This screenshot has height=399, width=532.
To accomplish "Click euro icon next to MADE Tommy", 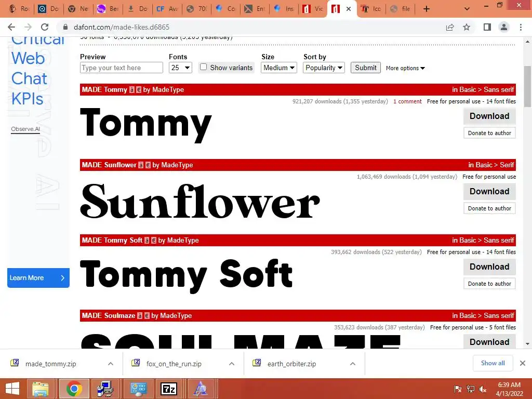I will click(138, 90).
